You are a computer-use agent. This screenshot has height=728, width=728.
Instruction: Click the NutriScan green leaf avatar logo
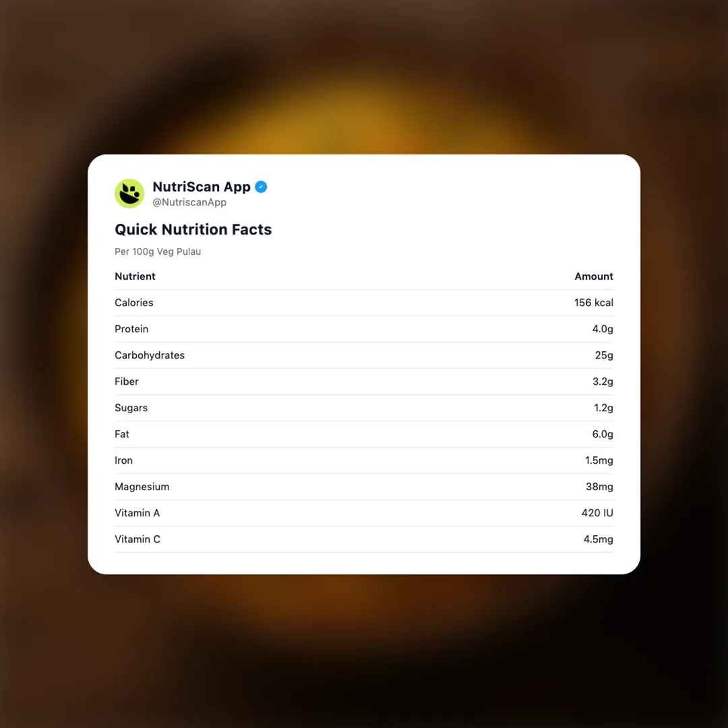pyautogui.click(x=129, y=193)
